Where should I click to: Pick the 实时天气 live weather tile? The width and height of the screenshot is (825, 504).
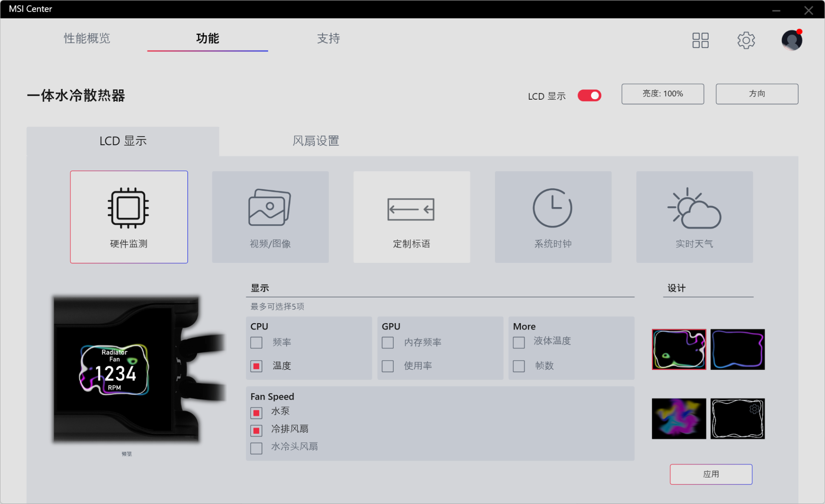pos(694,217)
